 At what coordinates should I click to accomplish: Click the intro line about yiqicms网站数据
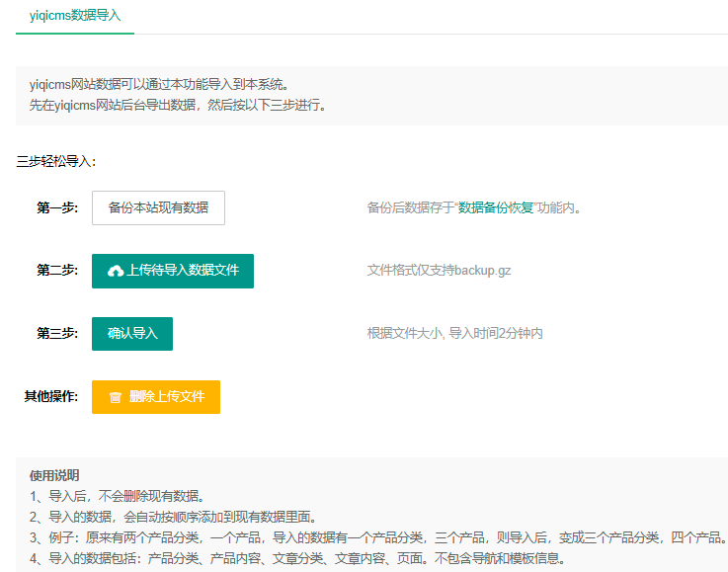[x=160, y=85]
